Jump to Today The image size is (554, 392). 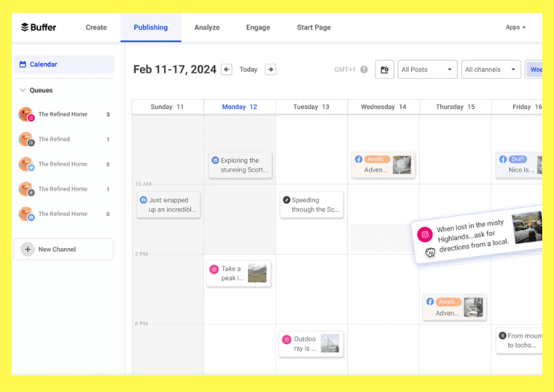[x=249, y=69]
